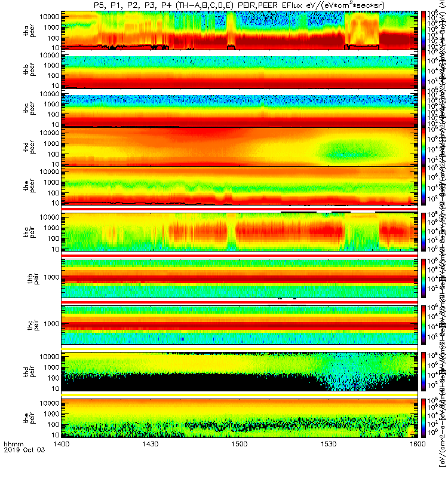Click the color bar beside thb peer panel
Screen dimensions: 448x478
(424, 69)
